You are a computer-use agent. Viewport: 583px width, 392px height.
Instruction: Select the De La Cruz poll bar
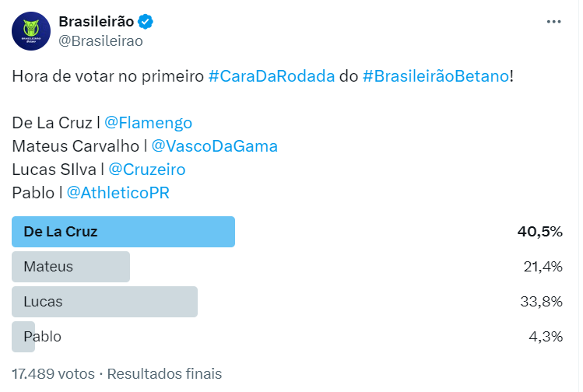pos(124,231)
